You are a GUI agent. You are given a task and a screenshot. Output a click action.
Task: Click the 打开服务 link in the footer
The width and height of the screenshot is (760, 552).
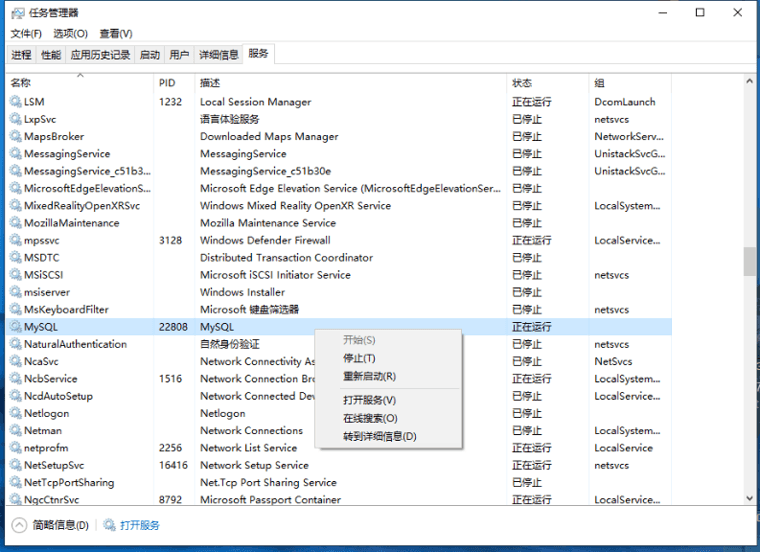pyautogui.click(x=140, y=525)
